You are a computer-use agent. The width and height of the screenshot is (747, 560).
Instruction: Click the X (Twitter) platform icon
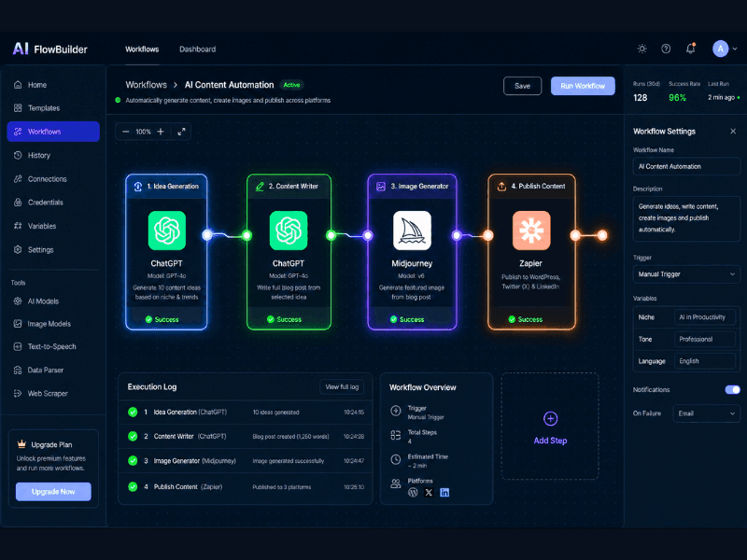coord(429,493)
